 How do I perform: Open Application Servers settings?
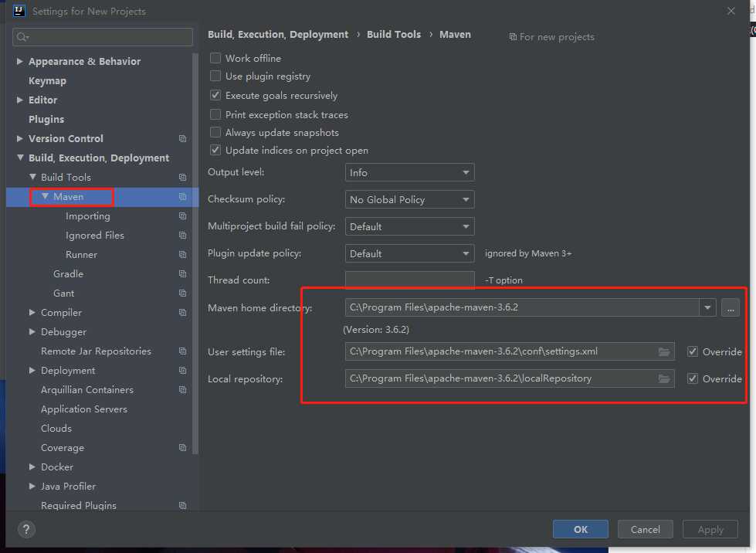pyautogui.click(x=84, y=409)
